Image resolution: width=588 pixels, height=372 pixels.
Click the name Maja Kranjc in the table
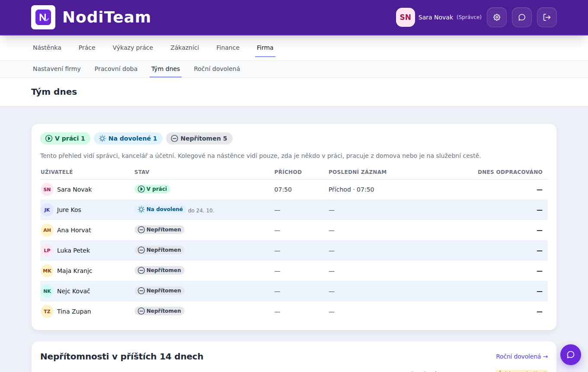pos(75,271)
